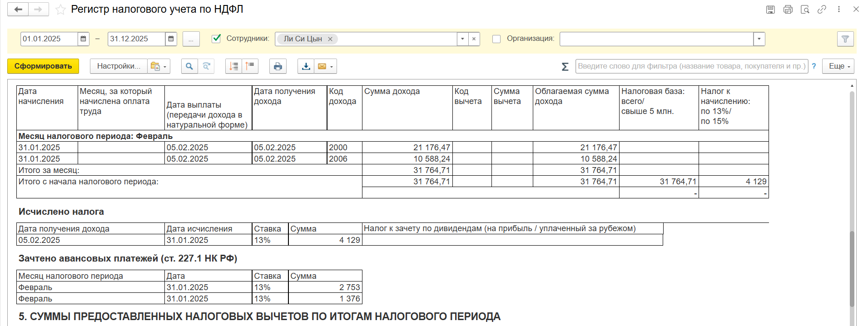Toggle the Сотрудники checkbox
This screenshot has height=326, width=868.
217,39
